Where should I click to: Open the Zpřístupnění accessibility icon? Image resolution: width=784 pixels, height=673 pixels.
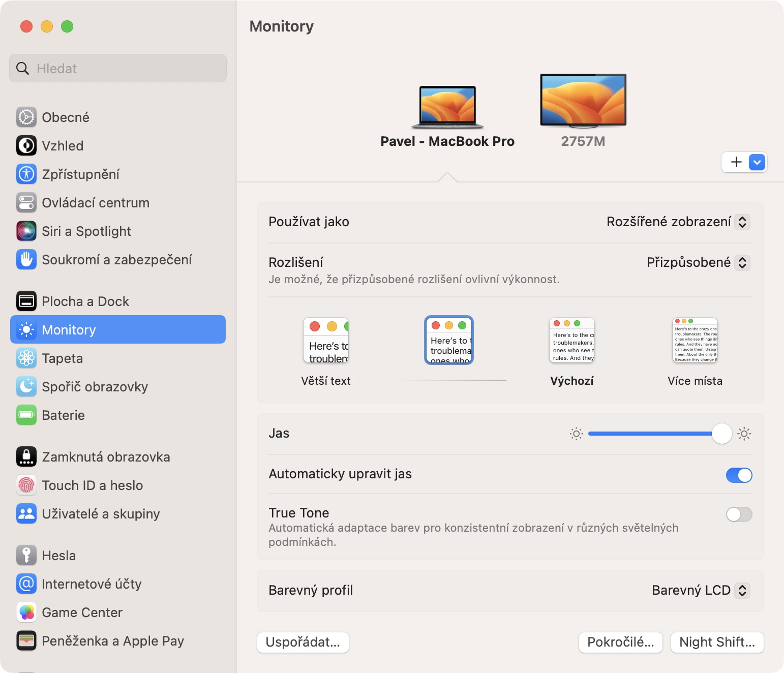click(x=26, y=174)
